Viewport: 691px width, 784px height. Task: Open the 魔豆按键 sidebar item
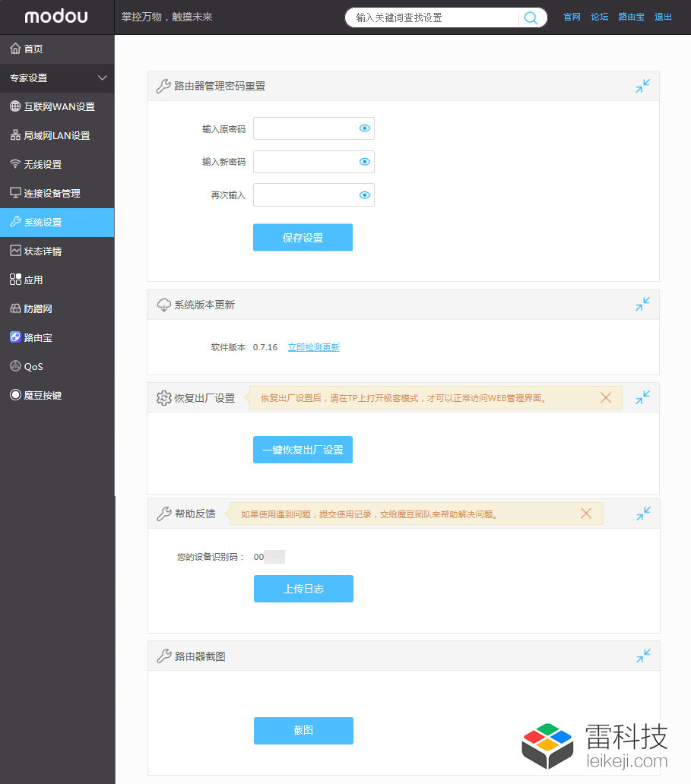(x=42, y=395)
